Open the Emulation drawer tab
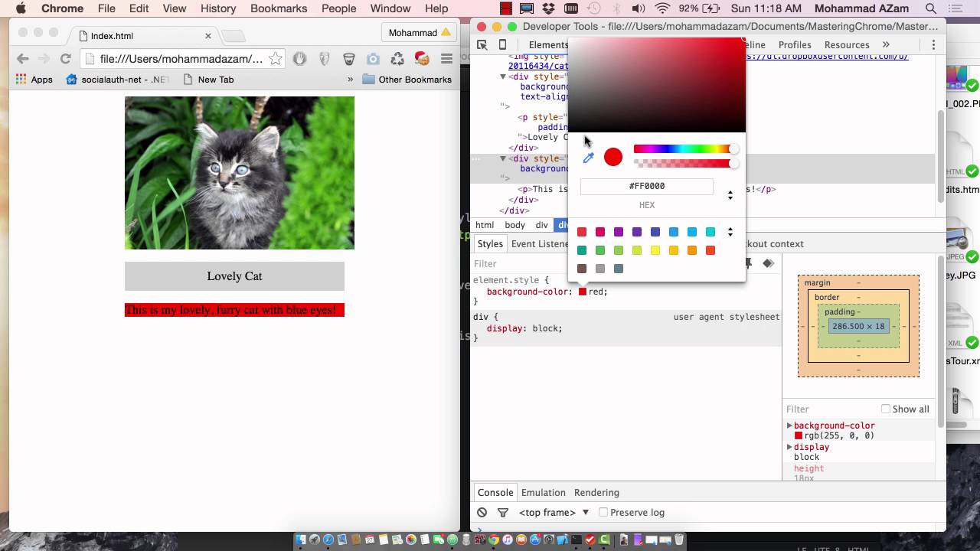The image size is (980, 551). click(543, 493)
